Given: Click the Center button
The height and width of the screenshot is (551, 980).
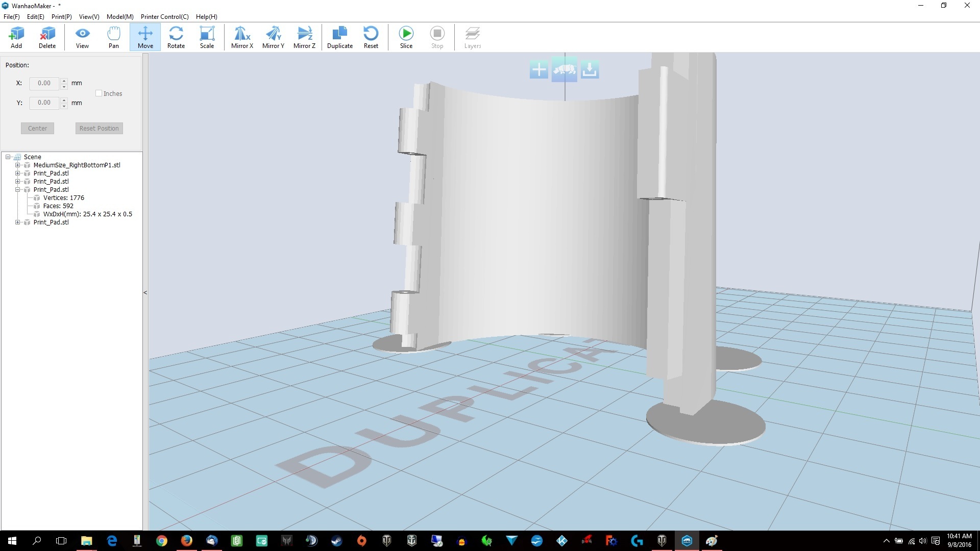Looking at the screenshot, I should click(37, 129).
